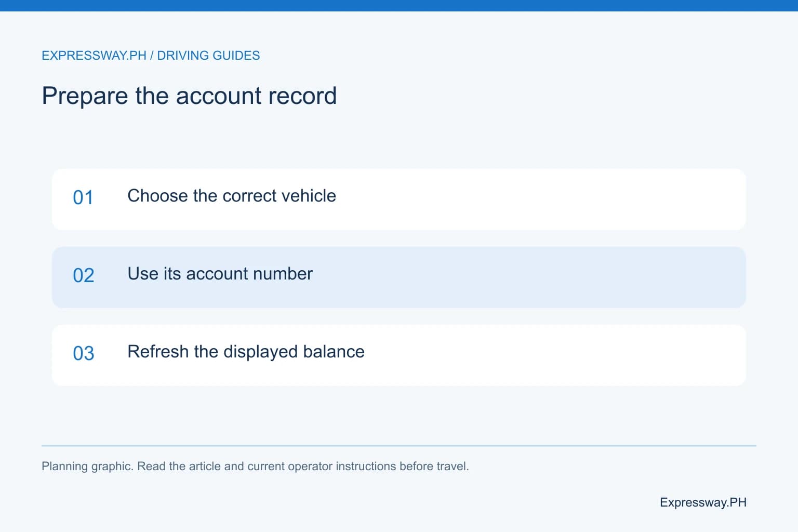This screenshot has width=798, height=532.
Task: Select the 'Use its account number' step
Action: [399, 277]
